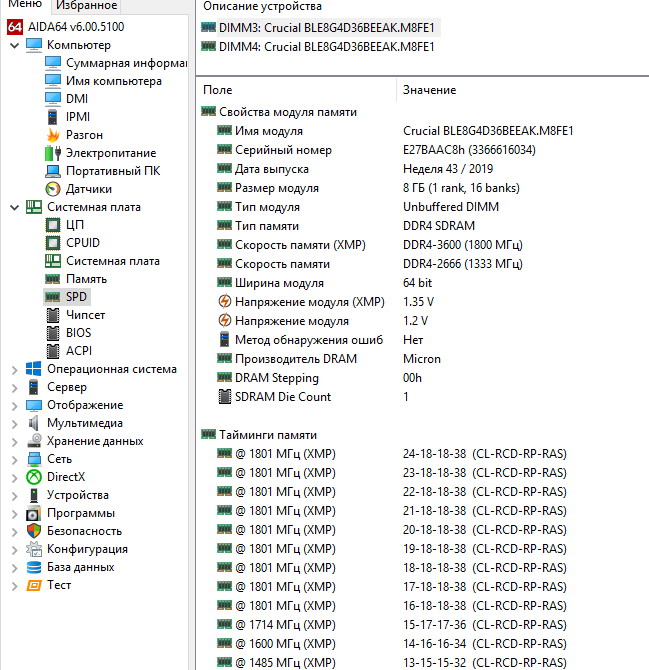This screenshot has height=670, width=649.
Task: Click the IPMI server icon
Action: coord(53,117)
